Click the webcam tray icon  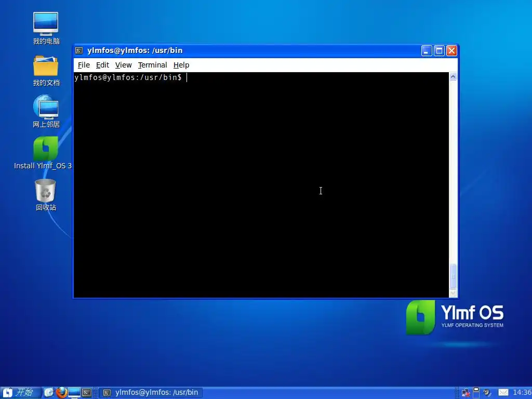coord(487,393)
